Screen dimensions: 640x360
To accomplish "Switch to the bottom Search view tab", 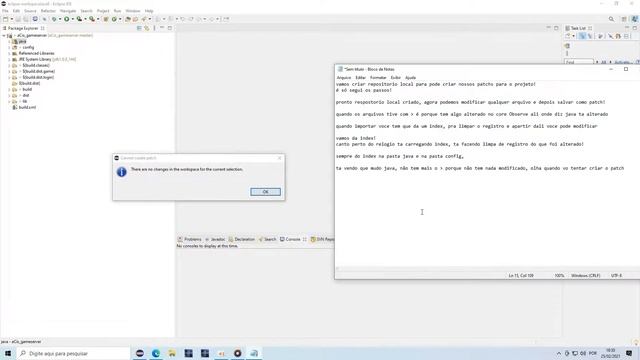I will click(267, 239).
